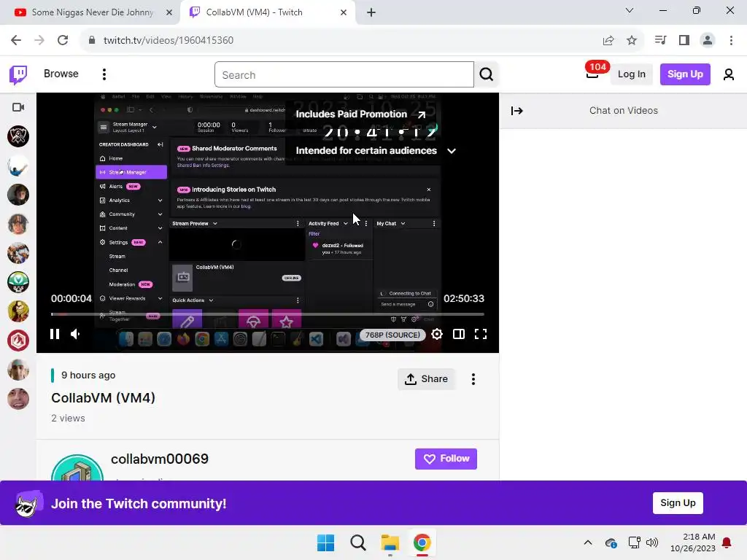Open collabvm00069 channel name link
This screenshot has height=560, width=747.
[x=160, y=459]
